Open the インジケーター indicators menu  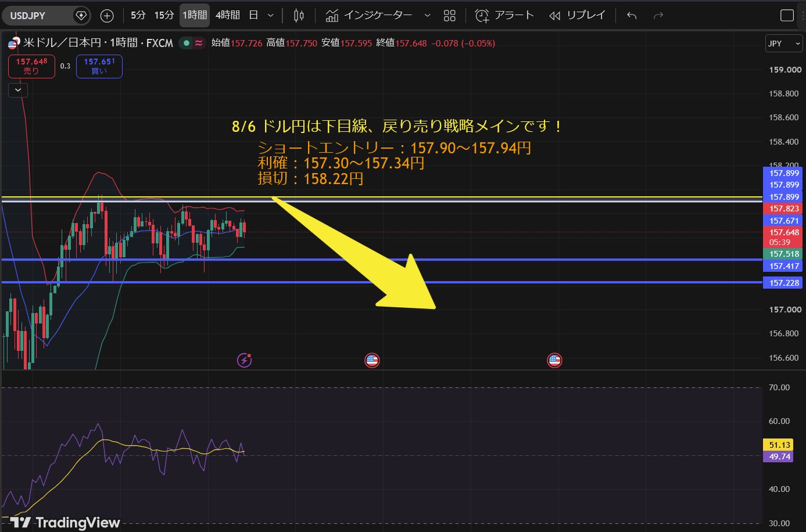click(x=369, y=16)
